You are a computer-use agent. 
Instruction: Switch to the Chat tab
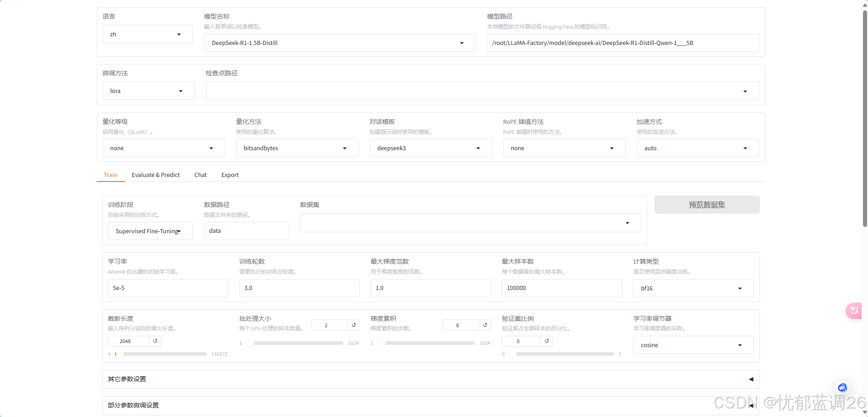(200, 175)
